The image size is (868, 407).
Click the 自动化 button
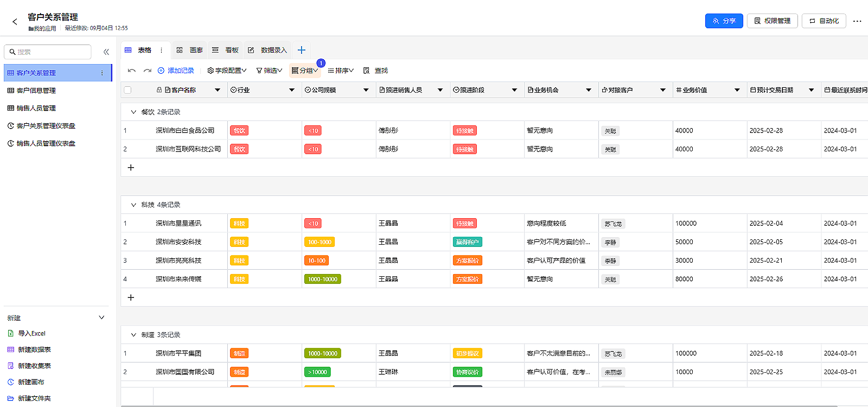tap(824, 21)
